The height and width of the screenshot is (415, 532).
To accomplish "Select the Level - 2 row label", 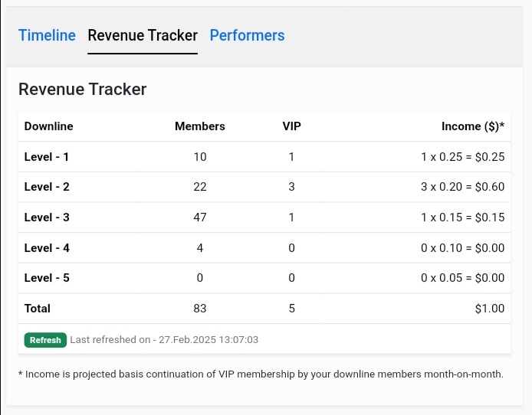I will 47,187.
